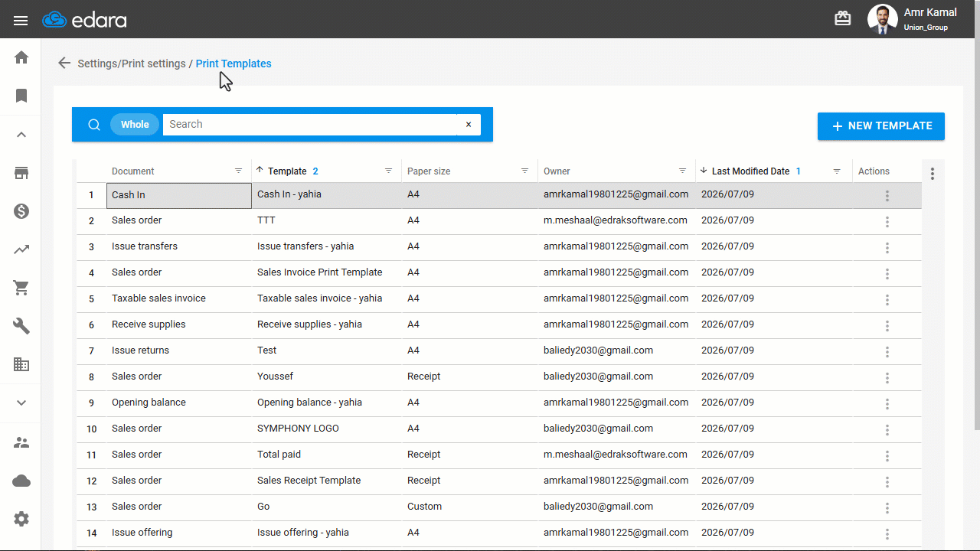Click the Issue returns document cell
This screenshot has height=551, width=980.
(x=179, y=350)
